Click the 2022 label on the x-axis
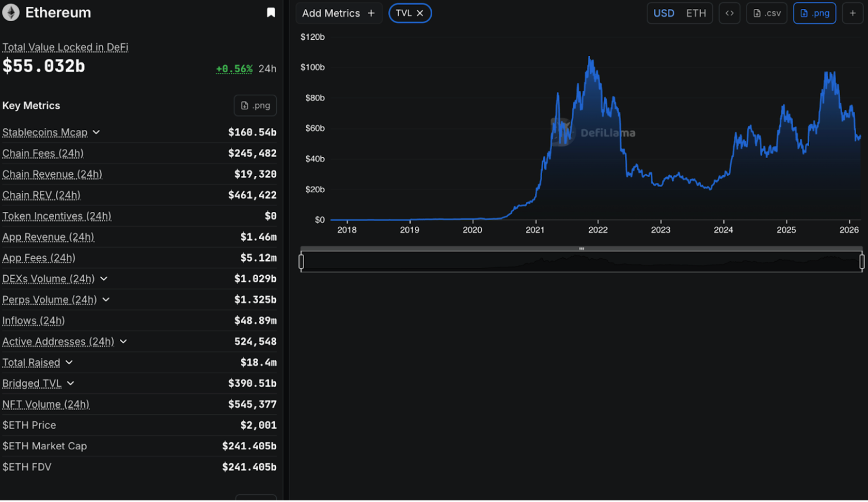 [x=598, y=230]
